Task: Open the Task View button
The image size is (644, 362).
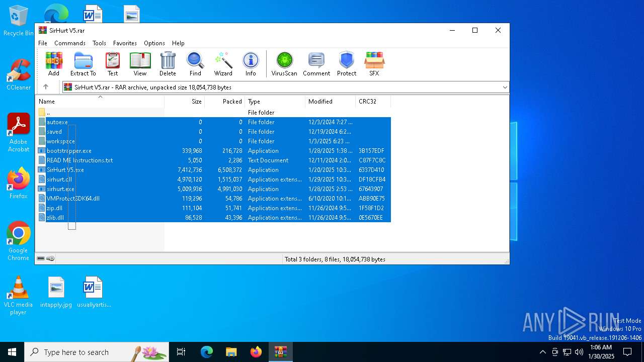Action: 181,352
